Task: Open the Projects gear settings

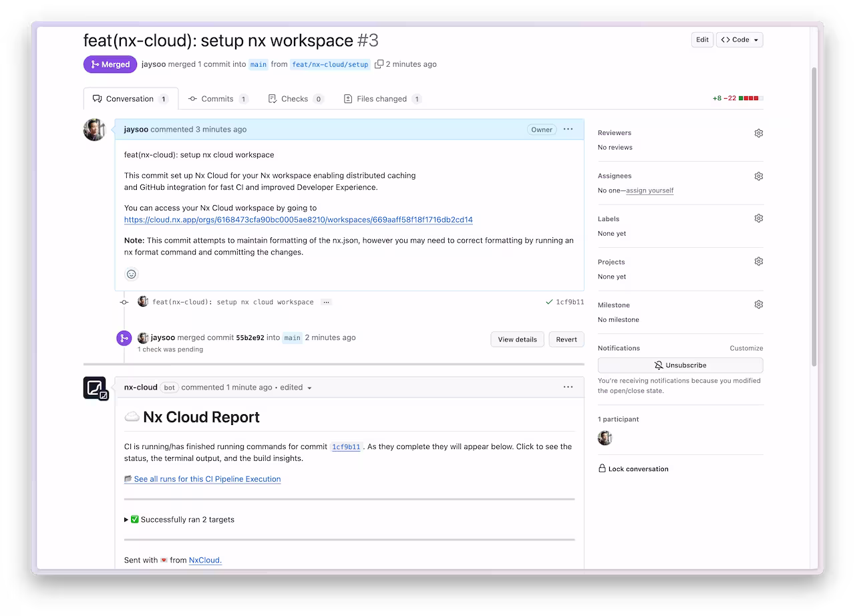Action: (758, 262)
